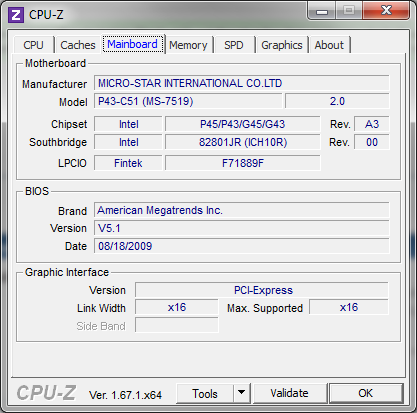
Task: Click the CPU-Z title bar text
Action: click(x=46, y=15)
